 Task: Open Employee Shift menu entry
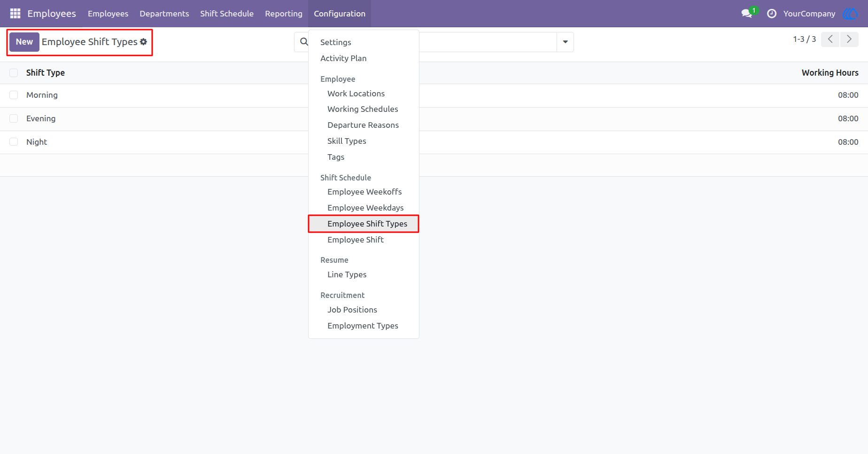[x=364, y=240]
